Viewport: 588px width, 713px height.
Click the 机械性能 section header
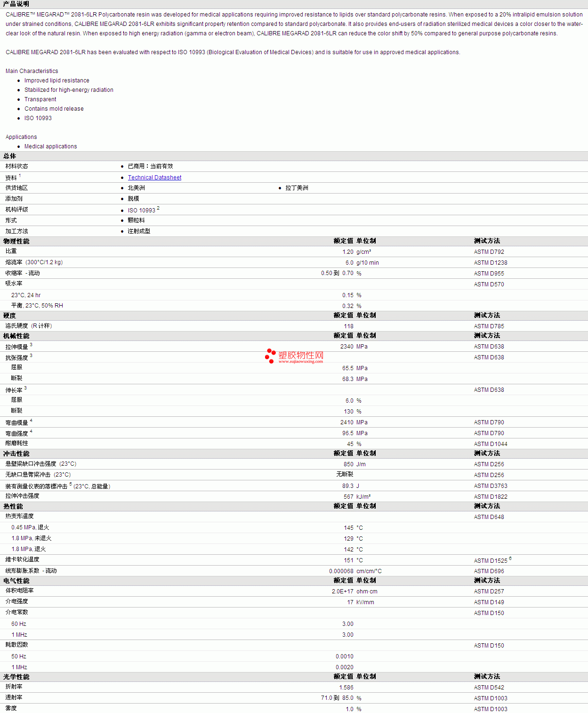16,336
